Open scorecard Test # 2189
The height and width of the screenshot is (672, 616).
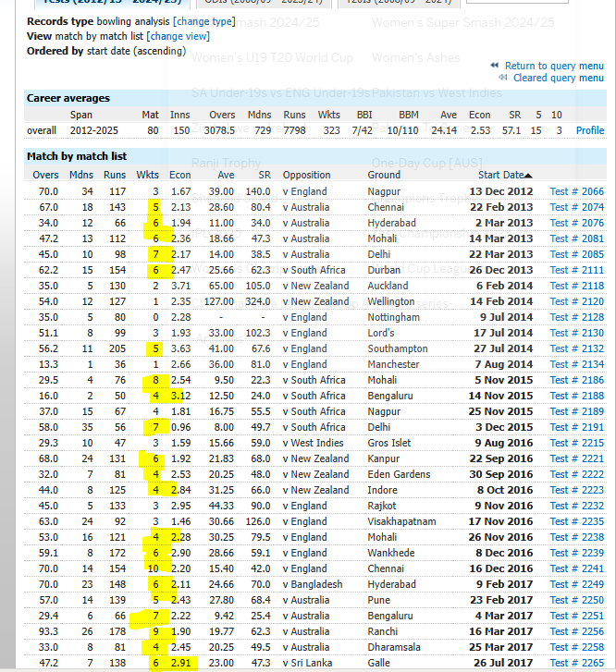[x=576, y=411]
